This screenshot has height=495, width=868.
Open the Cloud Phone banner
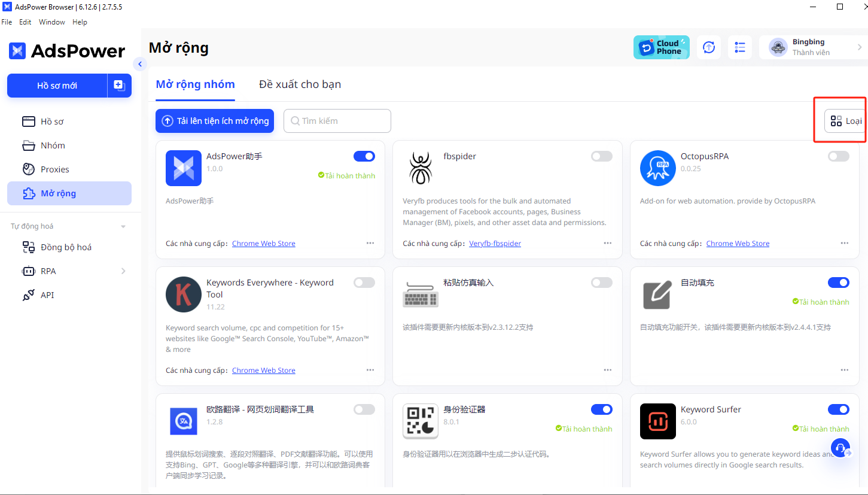click(x=662, y=47)
